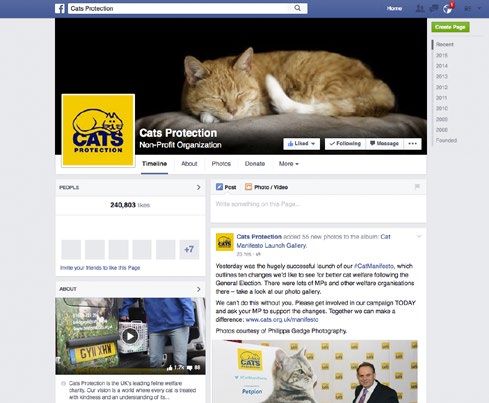Select Photo / Video composer option
This screenshot has width=489, height=403.
pos(267,187)
